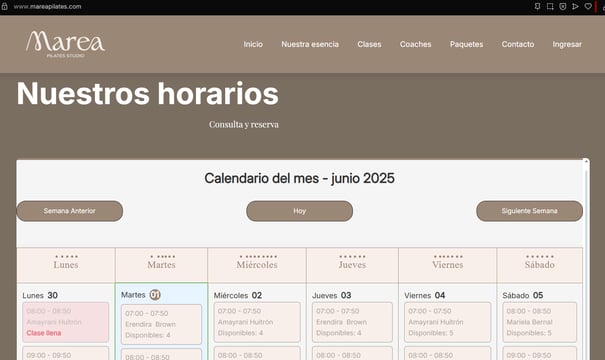Open the Contacto menu item
Screen dimensions: 605x360
[x=518, y=44]
